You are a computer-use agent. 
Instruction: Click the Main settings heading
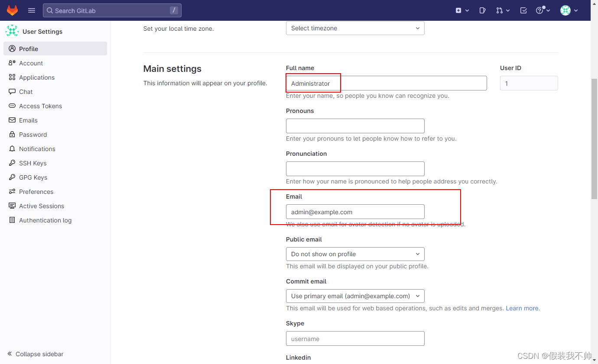coord(172,69)
